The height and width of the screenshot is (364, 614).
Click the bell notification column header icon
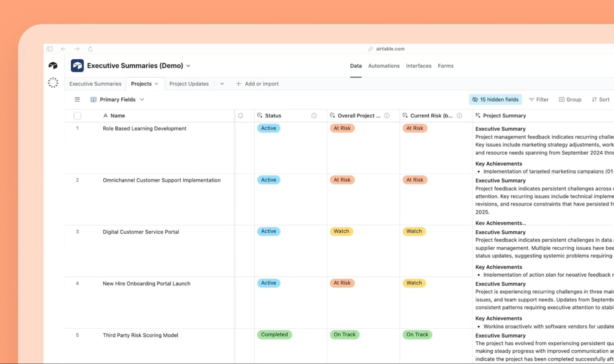pos(240,116)
